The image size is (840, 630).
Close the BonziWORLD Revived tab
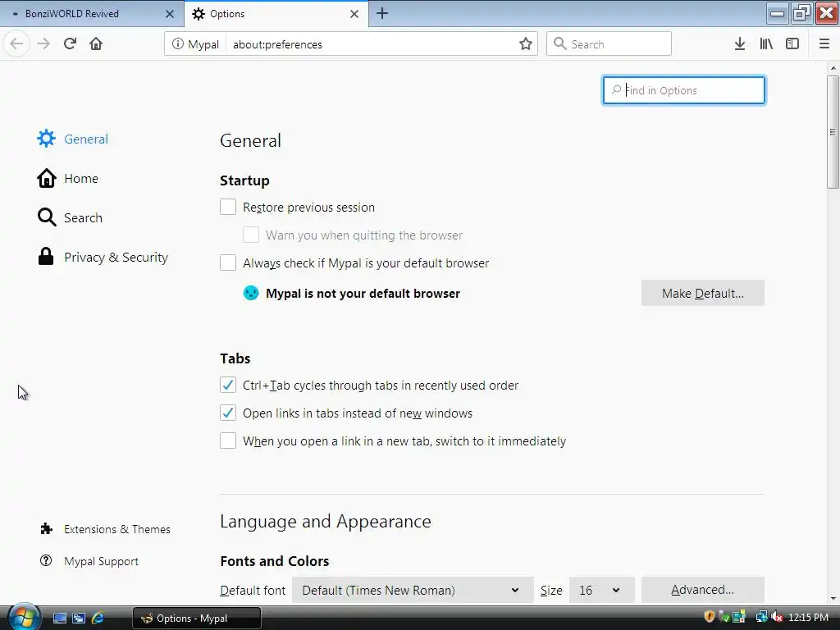(170, 14)
